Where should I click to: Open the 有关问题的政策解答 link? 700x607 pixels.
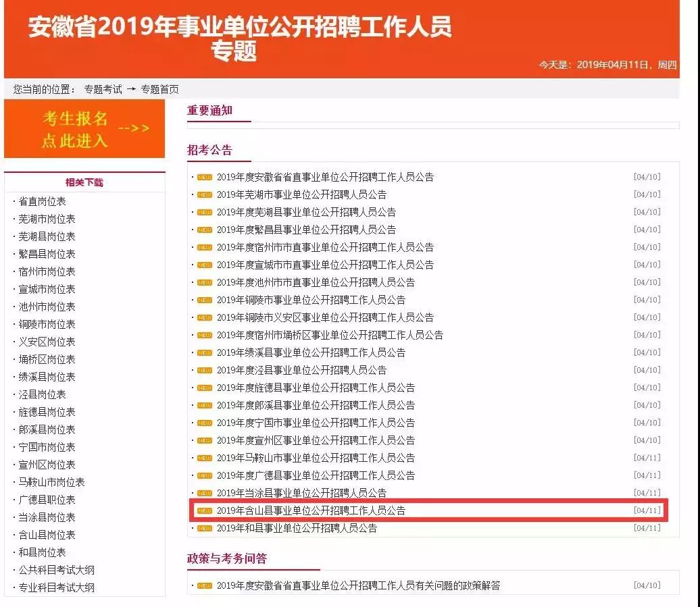358,585
